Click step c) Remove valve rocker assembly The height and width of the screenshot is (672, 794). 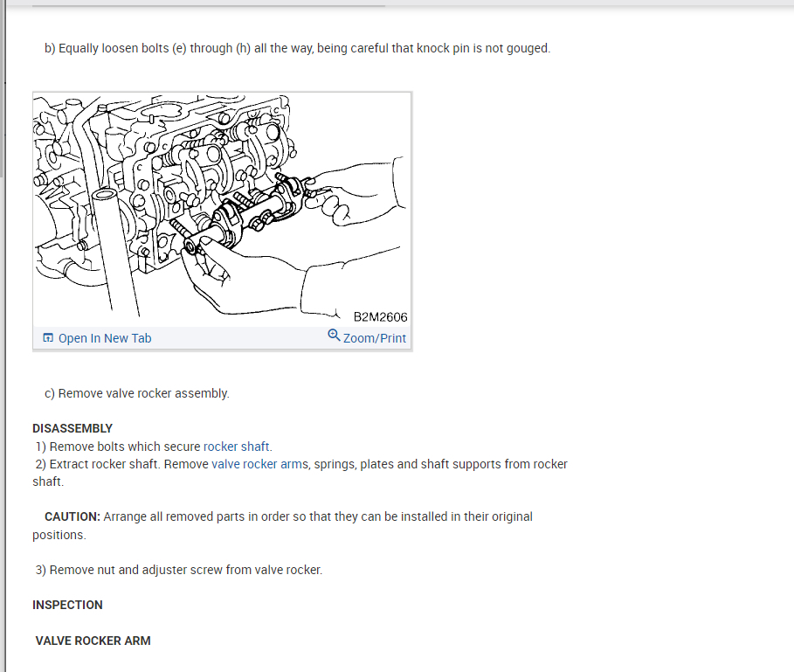click(137, 393)
